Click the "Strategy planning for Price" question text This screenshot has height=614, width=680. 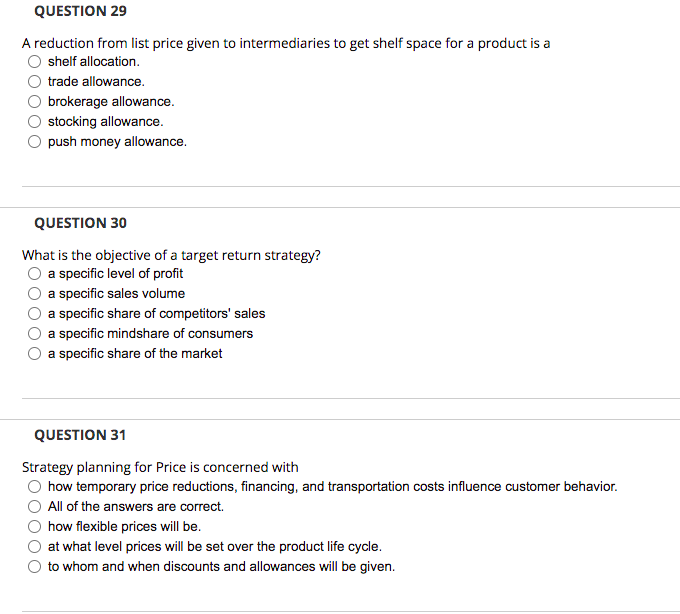(160, 467)
